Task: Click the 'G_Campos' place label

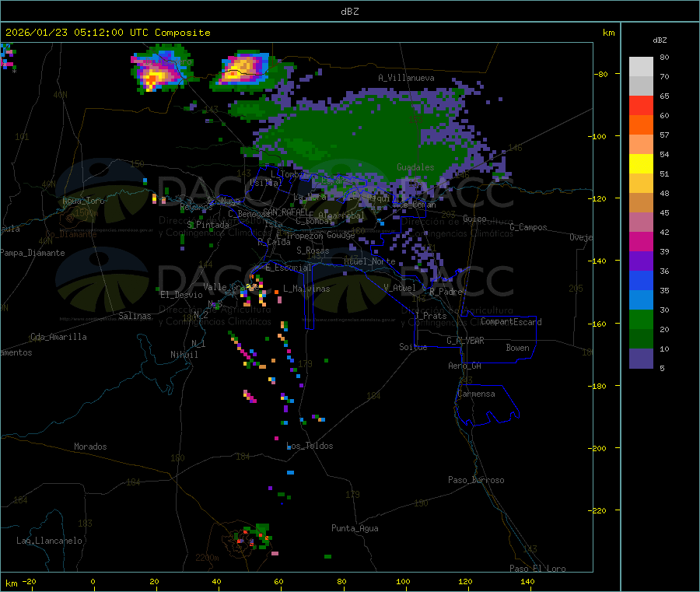Action: tap(528, 227)
